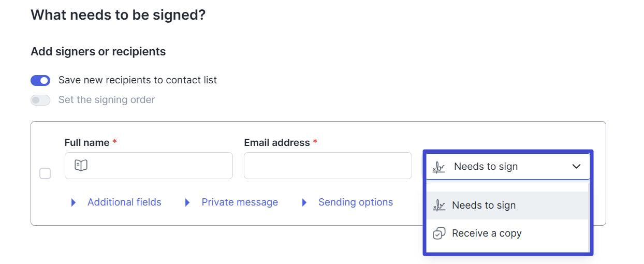Click the contact book icon in Full name field
The width and height of the screenshot is (644, 264).
[81, 166]
